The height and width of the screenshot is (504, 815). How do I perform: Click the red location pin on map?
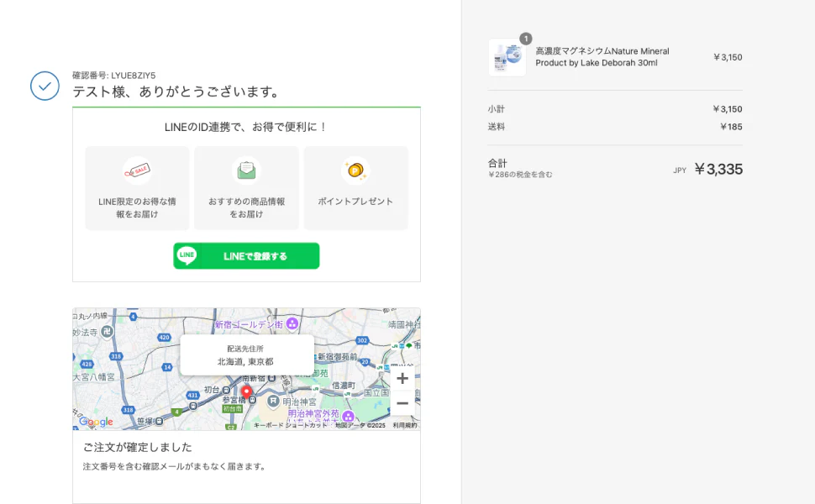(246, 392)
